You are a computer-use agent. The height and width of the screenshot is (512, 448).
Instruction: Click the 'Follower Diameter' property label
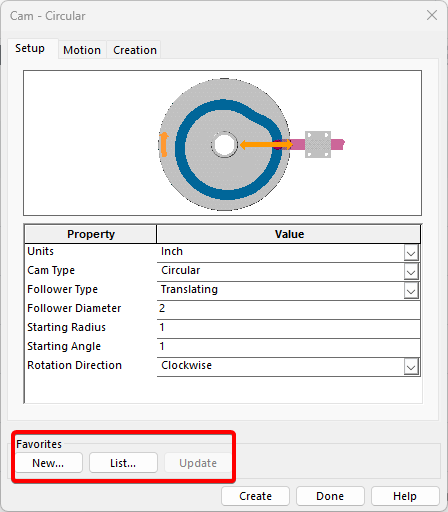tap(74, 308)
